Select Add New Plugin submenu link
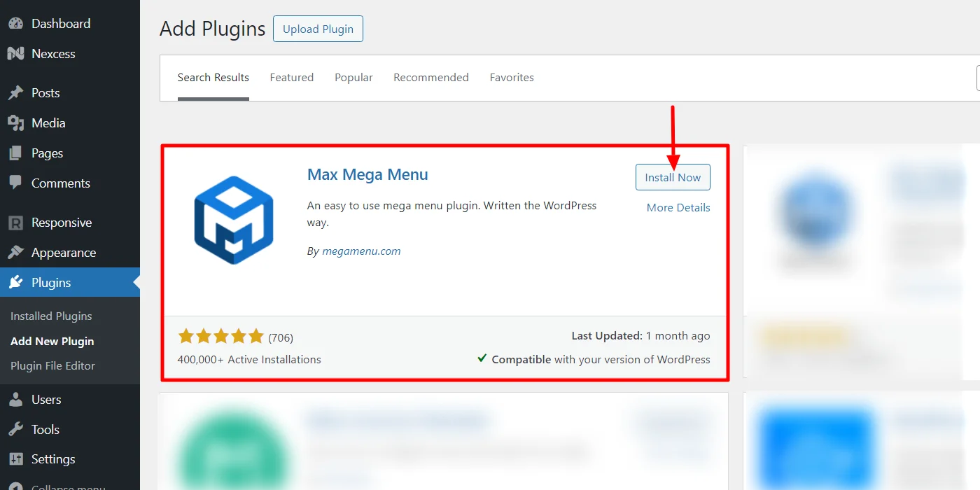Screen dimensions: 980x490 pyautogui.click(x=52, y=341)
